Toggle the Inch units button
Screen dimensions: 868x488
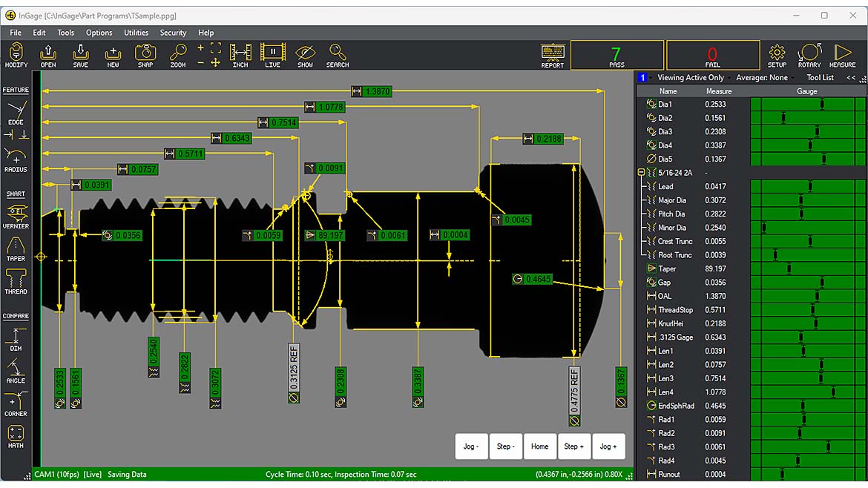click(x=240, y=56)
